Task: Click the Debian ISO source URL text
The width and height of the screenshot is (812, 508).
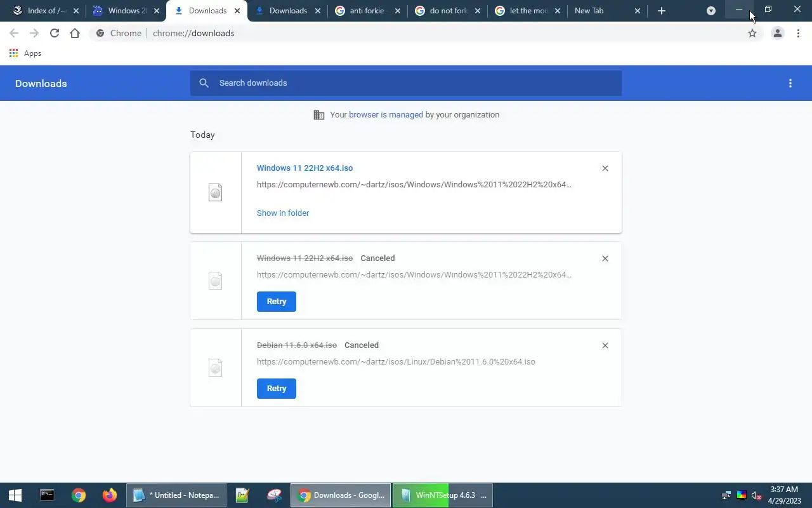Action: click(396, 362)
